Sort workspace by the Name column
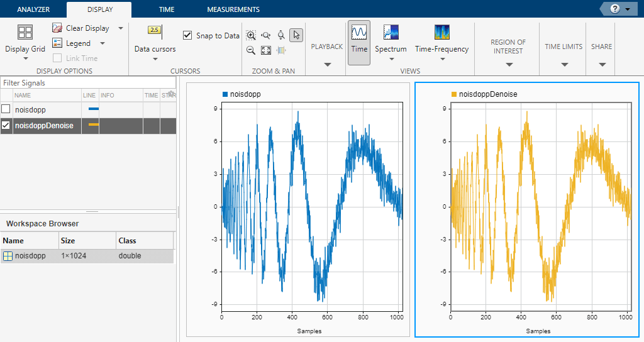The image size is (644, 342). coord(30,241)
